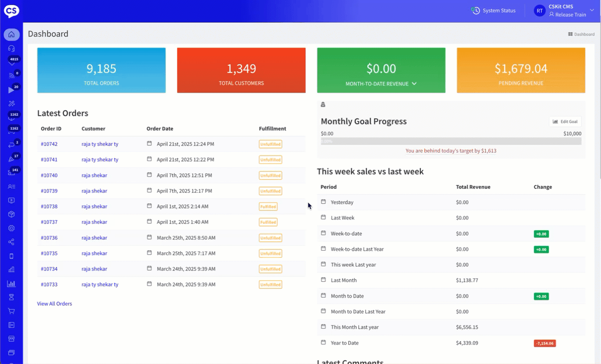Image resolution: width=601 pixels, height=364 pixels.
Task: Click the Dashboard breadcrumb link
Action: point(581,34)
